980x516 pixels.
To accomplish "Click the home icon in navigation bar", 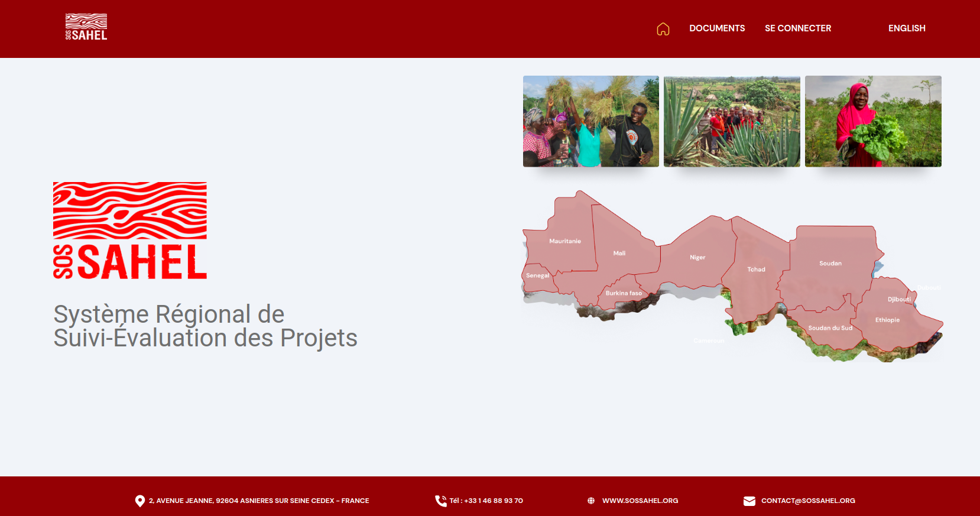I will tap(663, 29).
